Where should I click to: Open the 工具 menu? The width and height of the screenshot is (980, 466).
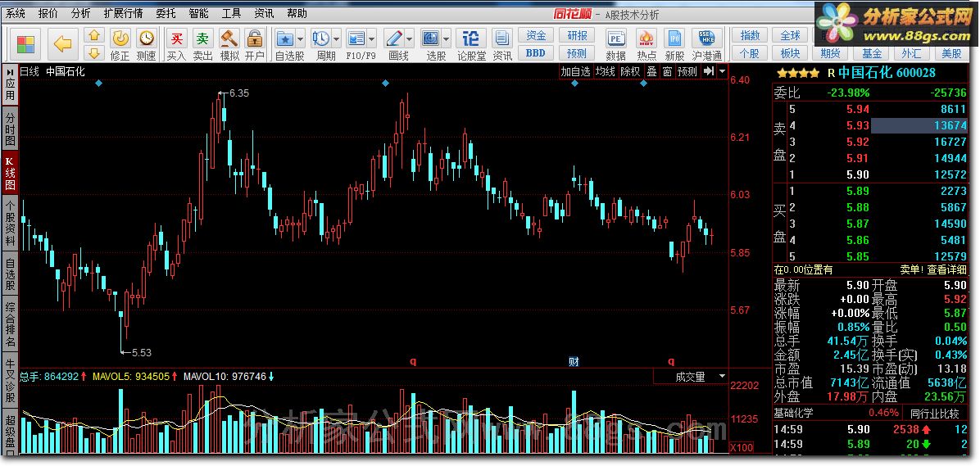[x=232, y=13]
